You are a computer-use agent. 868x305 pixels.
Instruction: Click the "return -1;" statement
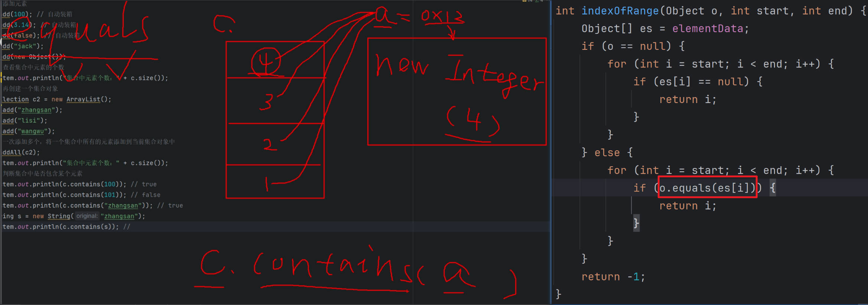(x=613, y=277)
